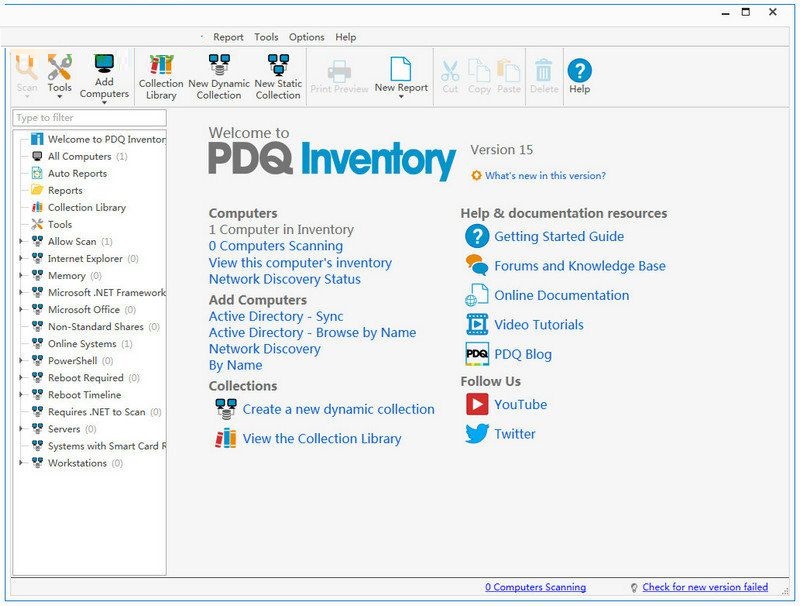Click the Network Discovery link under Add Computers
The width and height of the screenshot is (800, 606).
264,349
